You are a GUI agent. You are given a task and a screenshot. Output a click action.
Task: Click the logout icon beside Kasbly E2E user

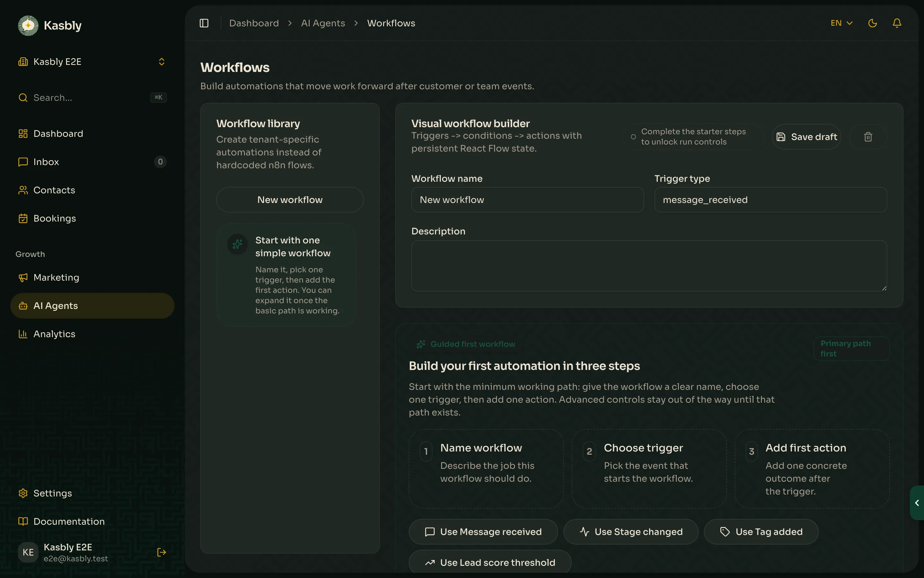(x=161, y=552)
